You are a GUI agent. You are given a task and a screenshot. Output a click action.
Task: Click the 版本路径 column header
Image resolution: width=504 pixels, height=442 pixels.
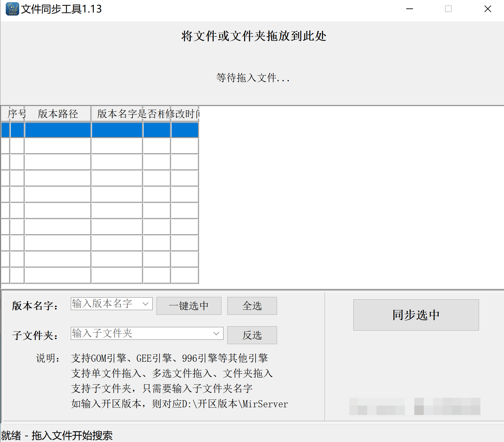click(x=58, y=114)
